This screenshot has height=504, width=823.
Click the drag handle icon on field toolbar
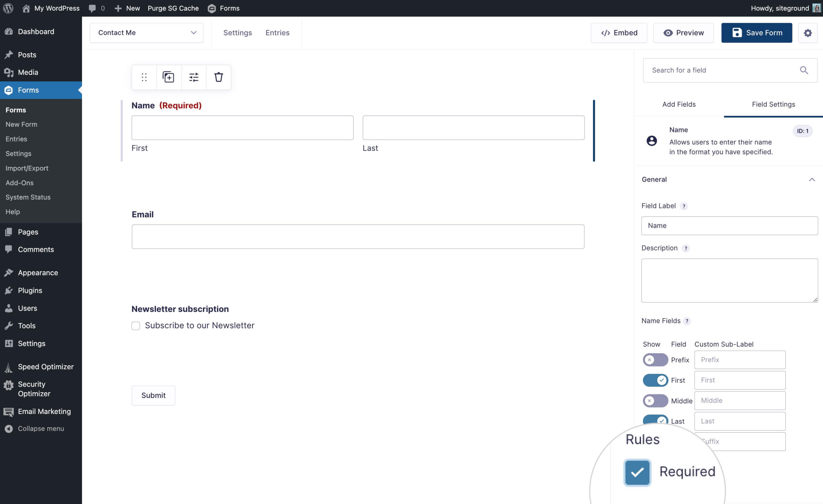144,77
